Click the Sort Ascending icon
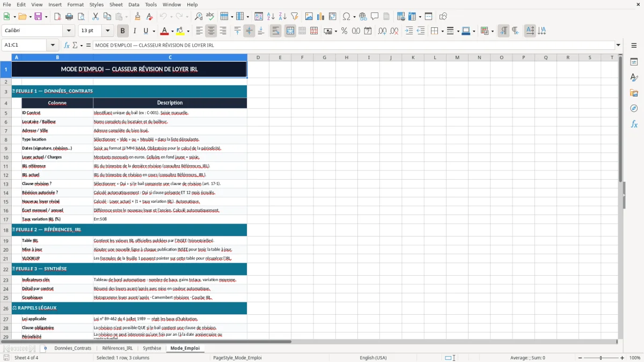The height and width of the screenshot is (362, 644). click(x=270, y=17)
